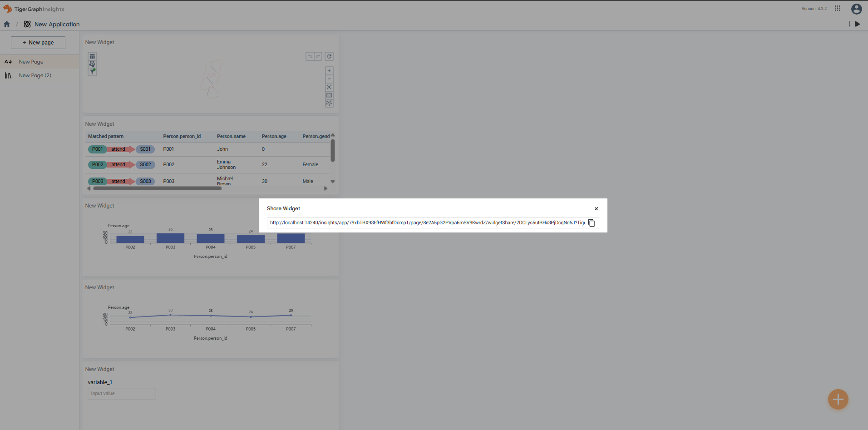This screenshot has height=430, width=868.
Task: Click the floating add widget plus button
Action: point(838,400)
